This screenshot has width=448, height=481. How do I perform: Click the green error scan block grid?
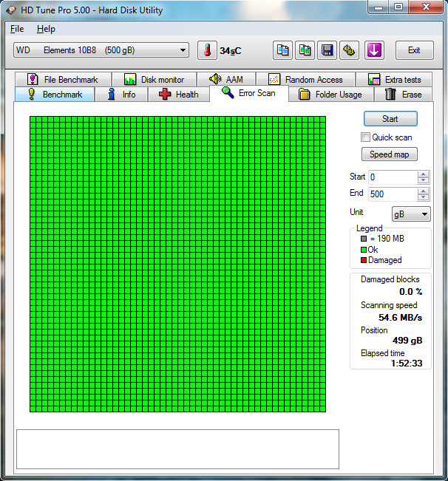tap(177, 264)
